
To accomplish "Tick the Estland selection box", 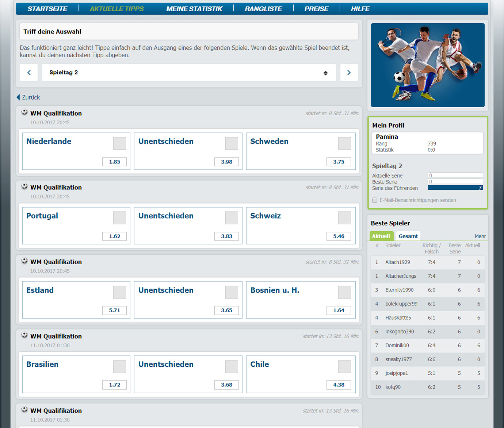I will 119,292.
